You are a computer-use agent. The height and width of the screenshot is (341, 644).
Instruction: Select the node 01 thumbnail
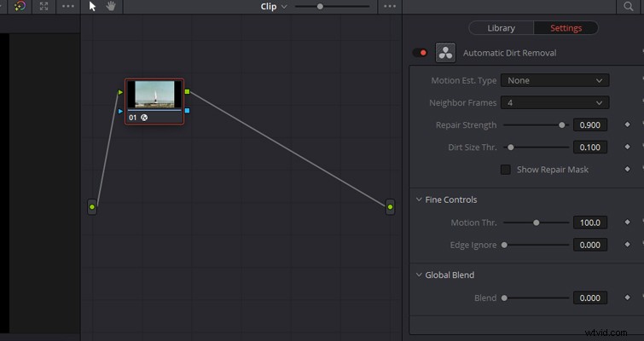(x=154, y=95)
